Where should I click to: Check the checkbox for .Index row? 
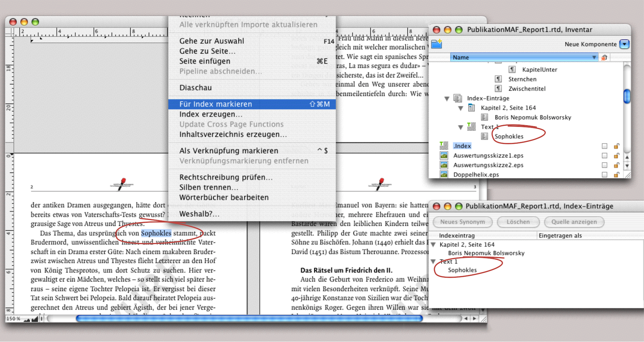[x=604, y=146]
